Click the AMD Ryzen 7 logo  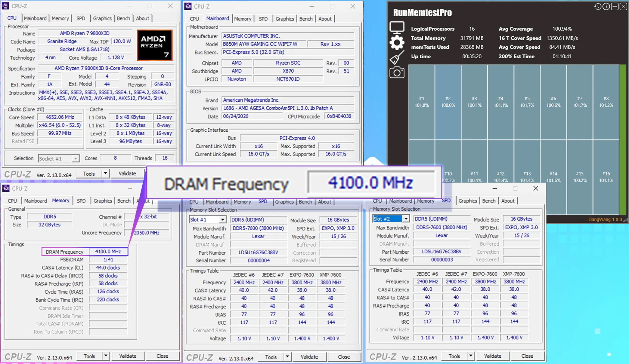coord(155,45)
